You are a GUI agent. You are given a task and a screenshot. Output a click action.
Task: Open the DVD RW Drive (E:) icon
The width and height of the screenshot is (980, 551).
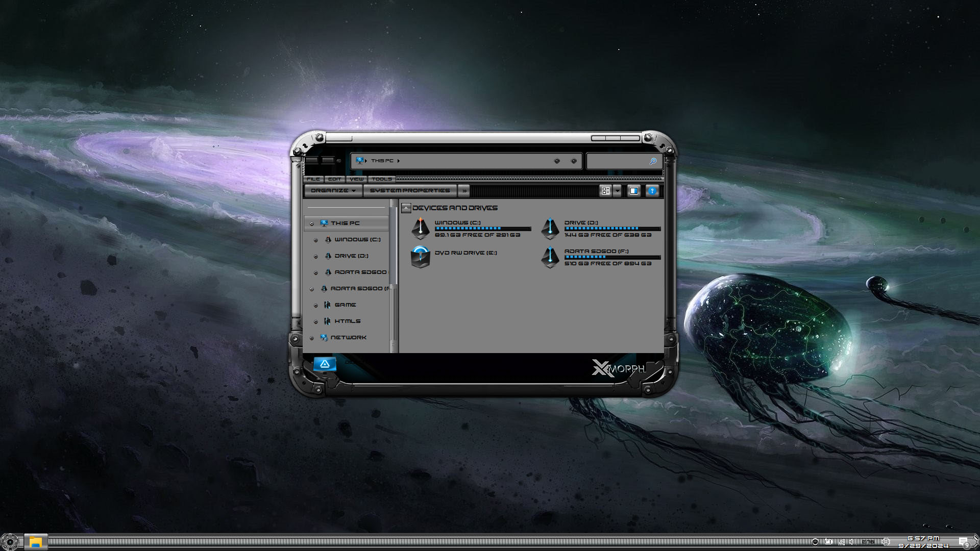(x=421, y=257)
